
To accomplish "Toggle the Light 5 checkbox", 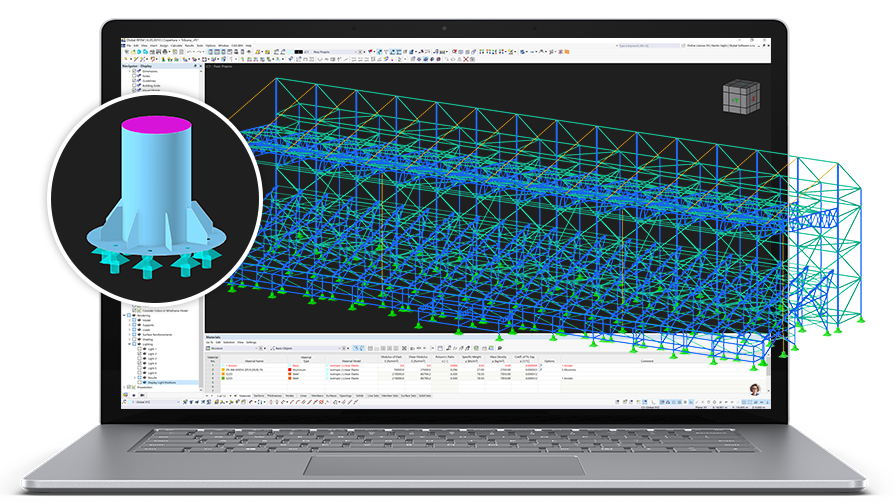I will (x=139, y=368).
